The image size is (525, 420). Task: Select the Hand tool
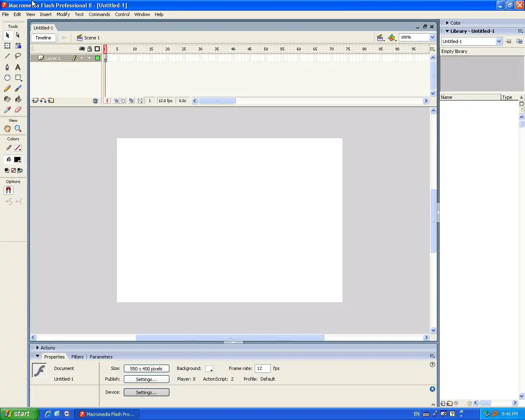tap(7, 128)
